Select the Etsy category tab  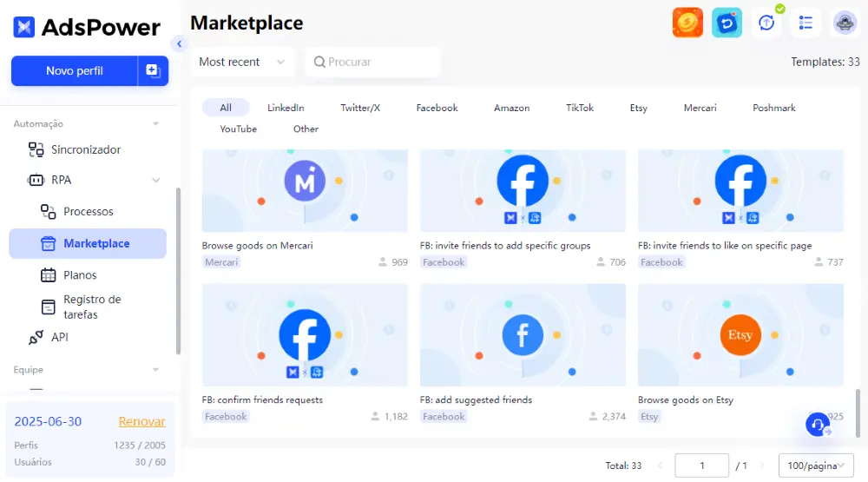pyautogui.click(x=638, y=108)
